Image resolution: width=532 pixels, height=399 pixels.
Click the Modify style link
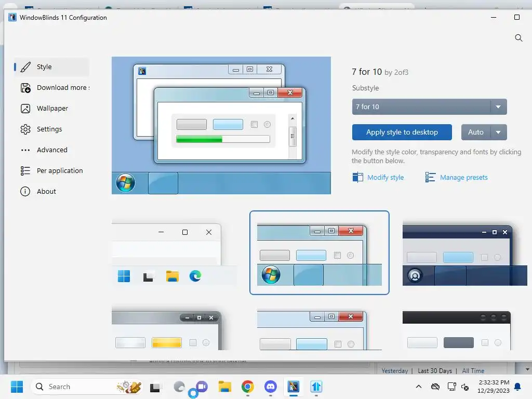click(385, 178)
